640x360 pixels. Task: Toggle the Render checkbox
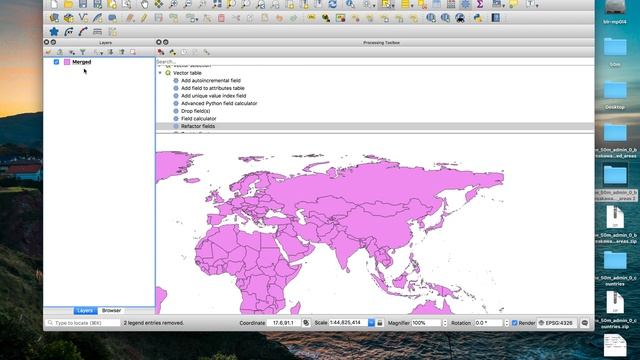pos(515,323)
